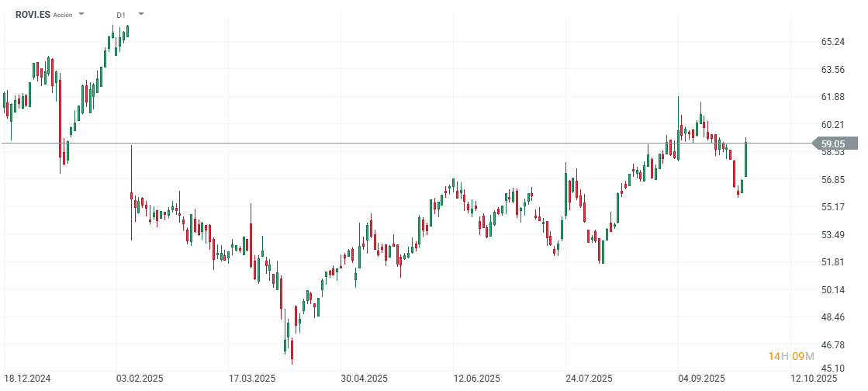Click the 17.03.2025 time axis label
This screenshot has width=868, height=391.
pyautogui.click(x=251, y=379)
